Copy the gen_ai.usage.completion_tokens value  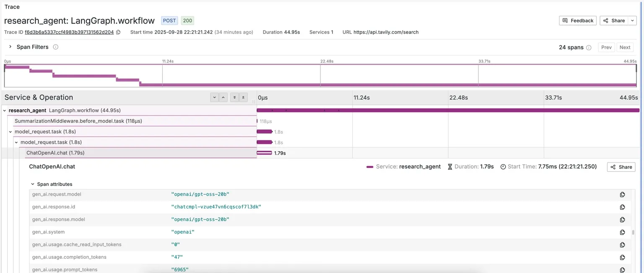[x=622, y=258]
